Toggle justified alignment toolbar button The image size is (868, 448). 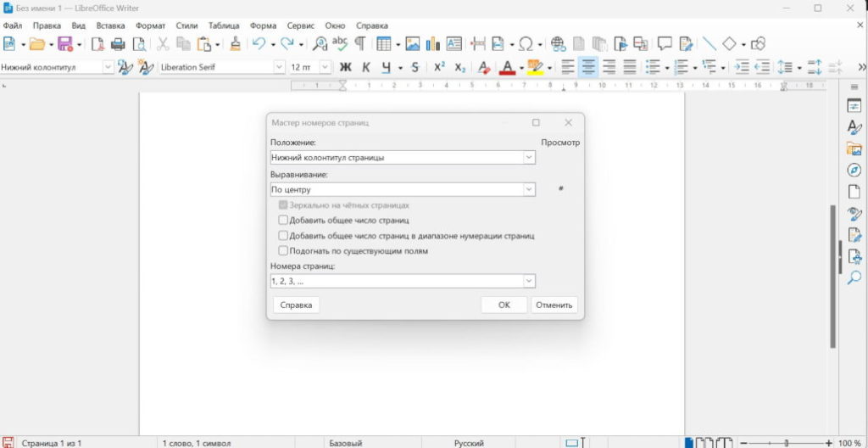coord(630,67)
